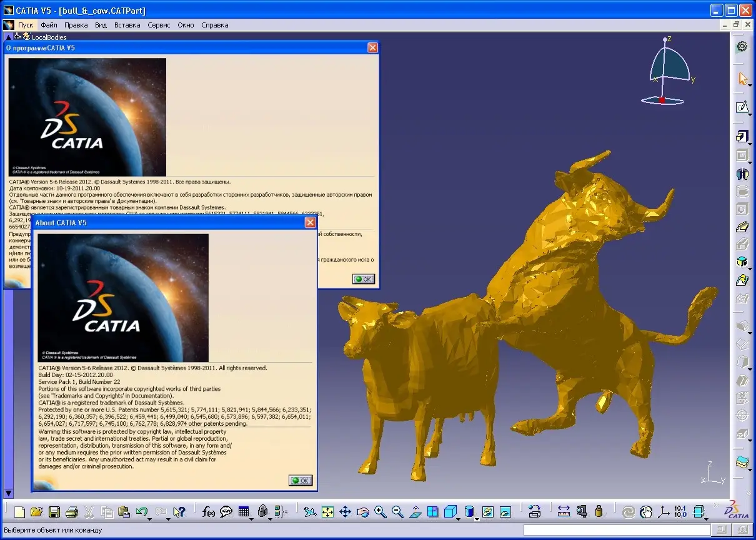Screen dimensions: 756x540
Task: Expand the toolbar overflow chevron
Action: click(715, 504)
